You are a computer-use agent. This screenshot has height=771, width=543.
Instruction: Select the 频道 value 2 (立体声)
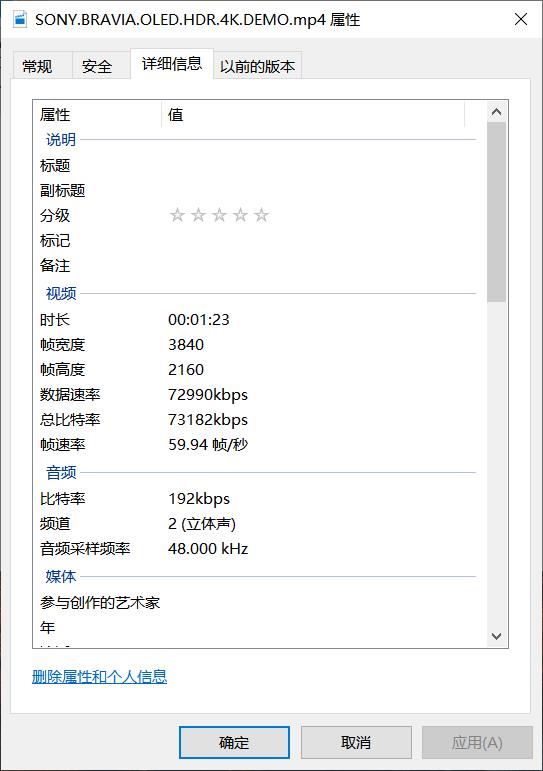pos(202,524)
